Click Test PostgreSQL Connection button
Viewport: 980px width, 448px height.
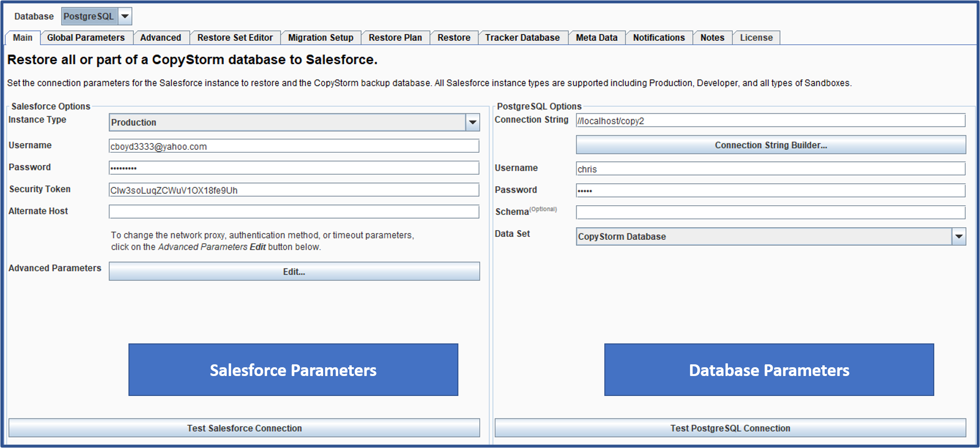coord(730,428)
